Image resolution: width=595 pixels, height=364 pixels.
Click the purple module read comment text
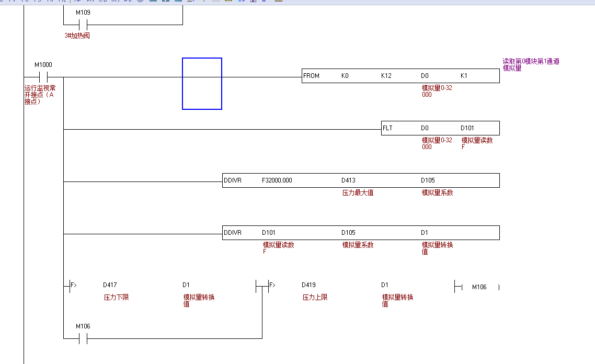[x=531, y=64]
